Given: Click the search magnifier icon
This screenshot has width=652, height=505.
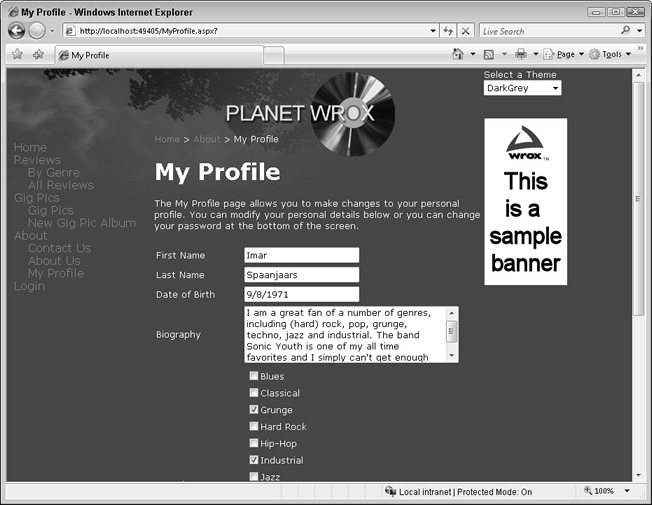Looking at the screenshot, I should [625, 30].
